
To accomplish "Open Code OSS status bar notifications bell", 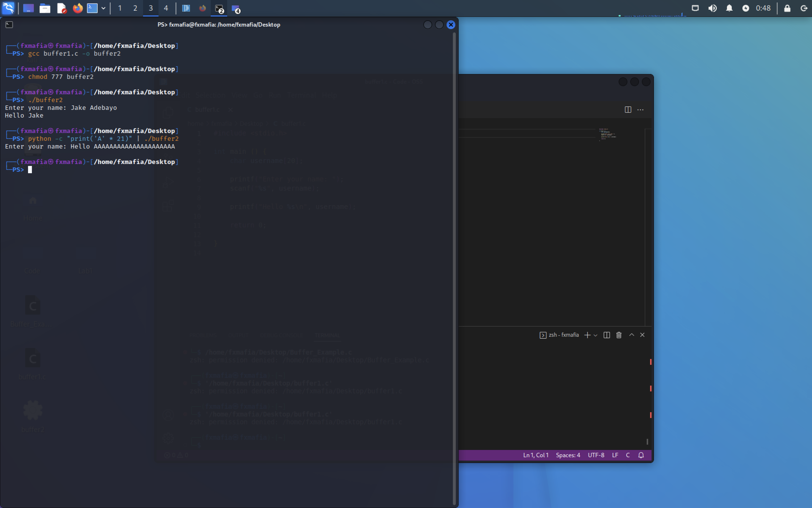I will [641, 455].
